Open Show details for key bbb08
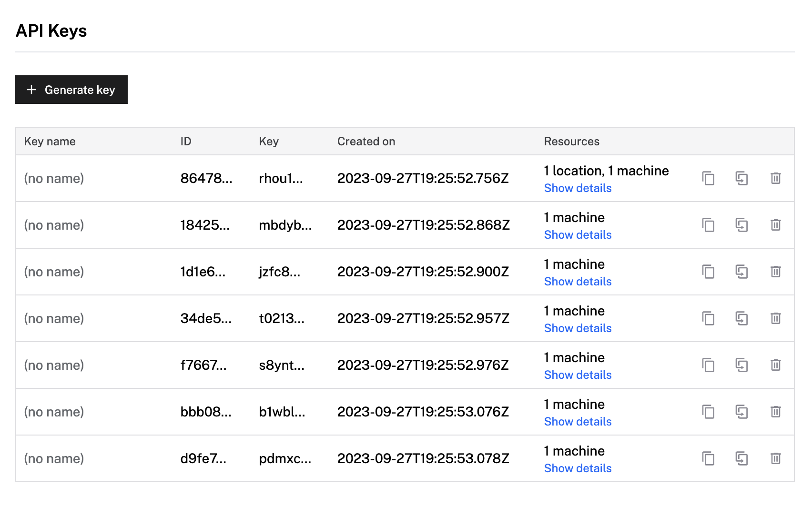The height and width of the screenshot is (507, 812). (x=578, y=422)
